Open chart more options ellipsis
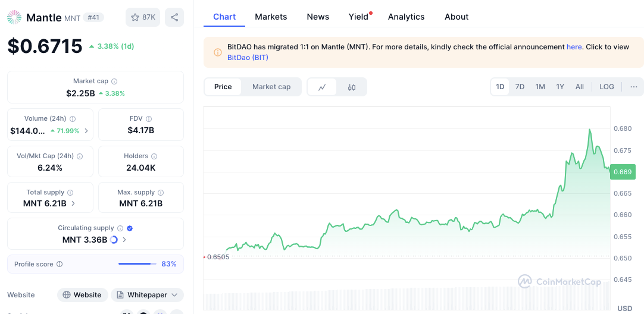The image size is (644, 314). (x=634, y=87)
